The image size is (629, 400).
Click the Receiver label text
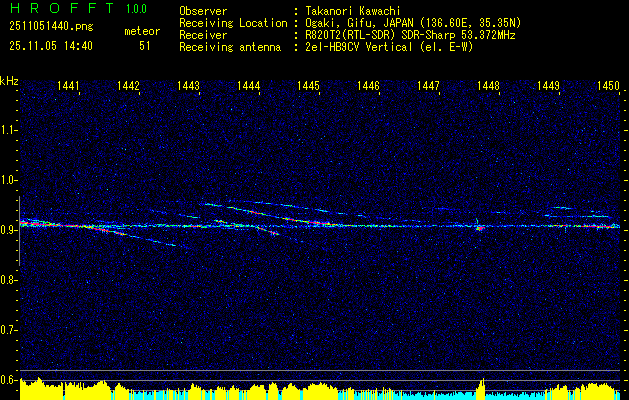[203, 35]
